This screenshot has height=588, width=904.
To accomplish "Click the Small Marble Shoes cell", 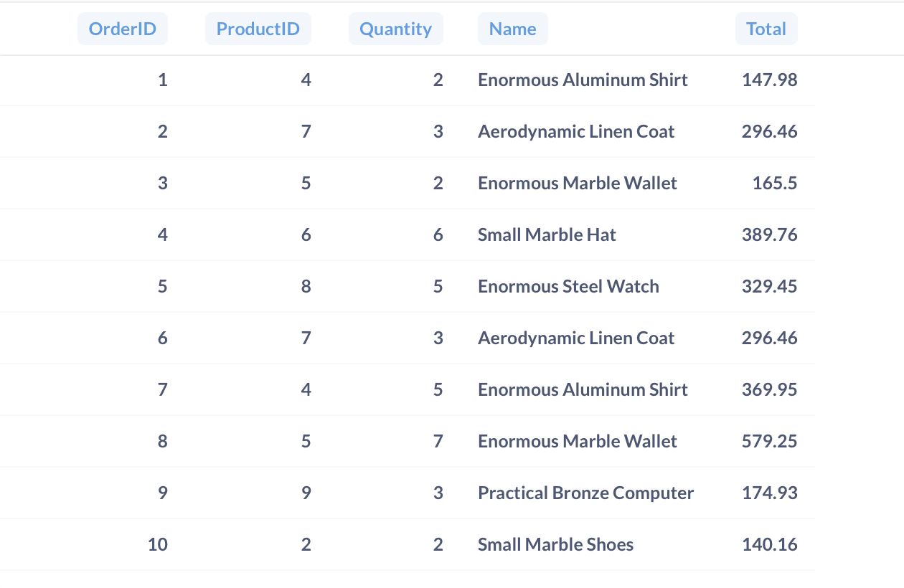I will pos(555,545).
